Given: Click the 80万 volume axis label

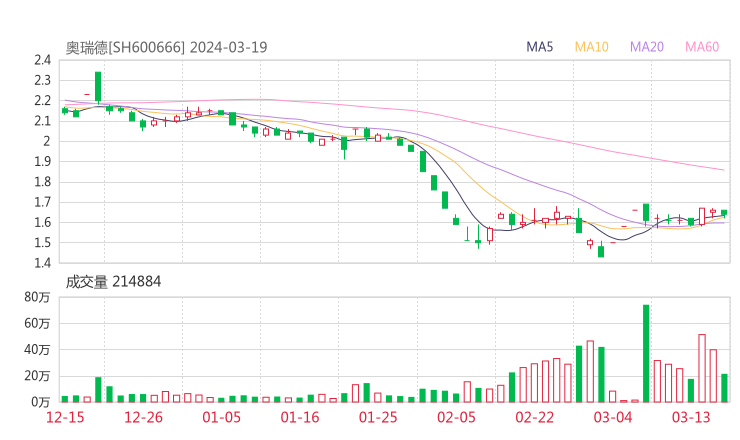Looking at the screenshot, I should (x=37, y=297).
